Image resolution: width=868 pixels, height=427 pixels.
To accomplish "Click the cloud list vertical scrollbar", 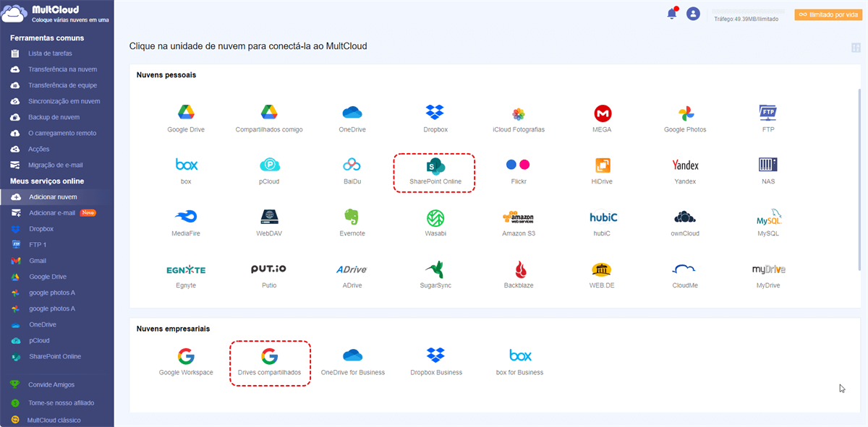I will pyautogui.click(x=860, y=180).
